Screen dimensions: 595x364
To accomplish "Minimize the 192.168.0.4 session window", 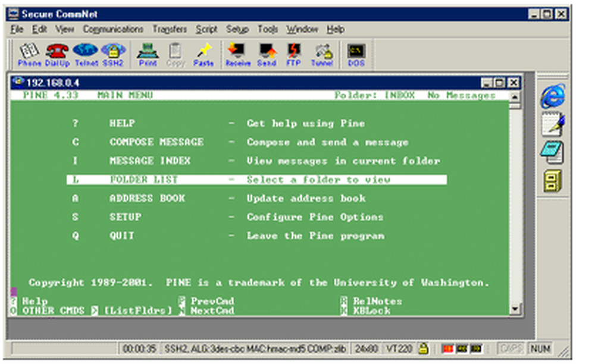I will 487,82.
